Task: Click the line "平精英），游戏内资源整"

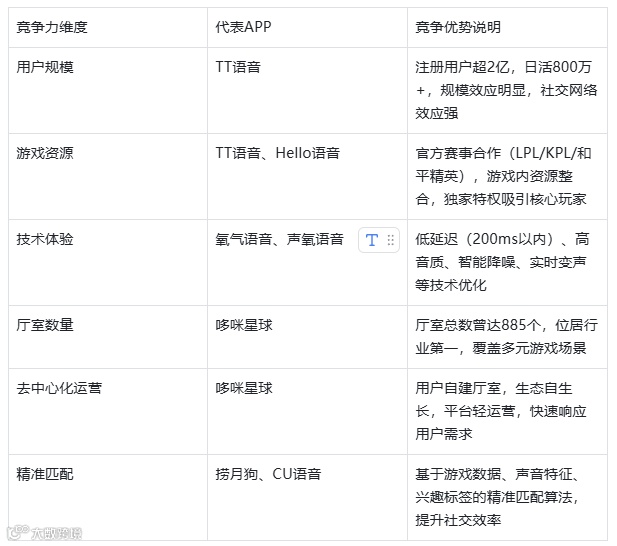Action: coord(494,176)
